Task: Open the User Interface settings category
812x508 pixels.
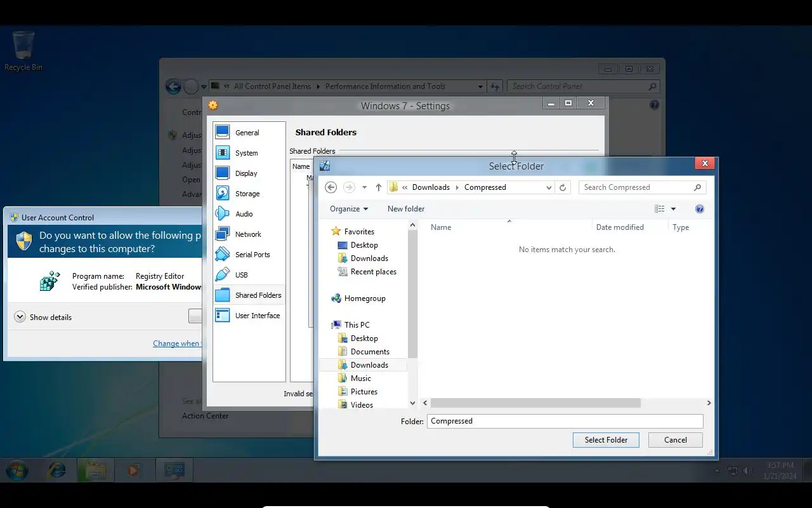Action: pos(249,316)
